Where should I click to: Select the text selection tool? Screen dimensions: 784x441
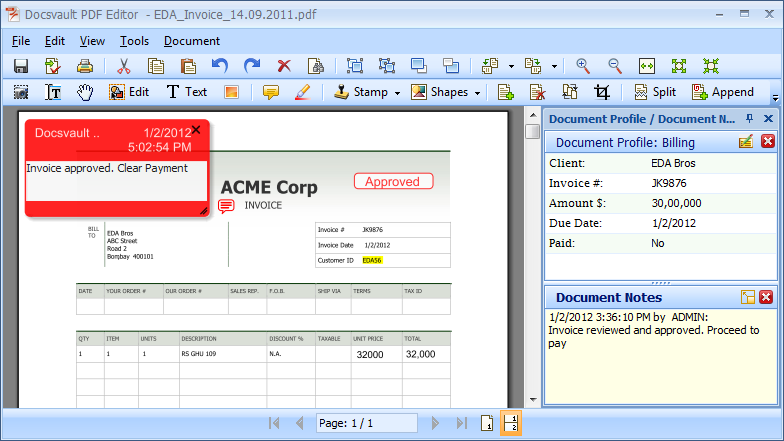pos(53,92)
